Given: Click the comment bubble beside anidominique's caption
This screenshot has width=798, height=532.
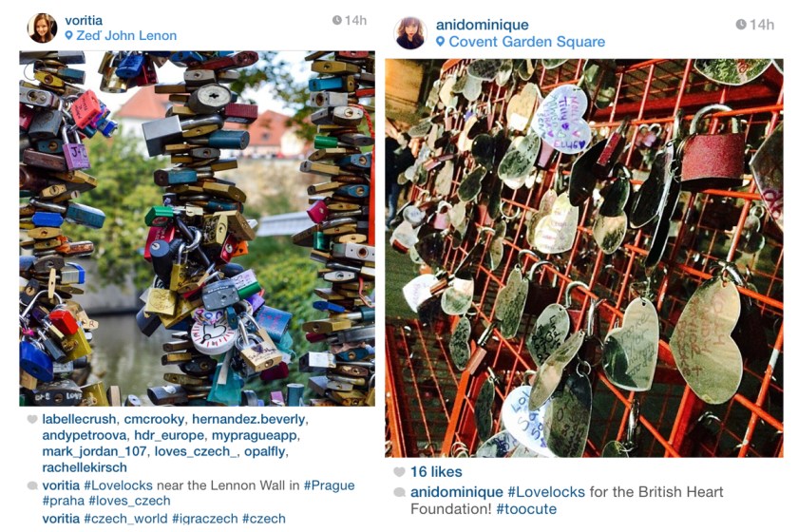Looking at the screenshot, I should [400, 492].
